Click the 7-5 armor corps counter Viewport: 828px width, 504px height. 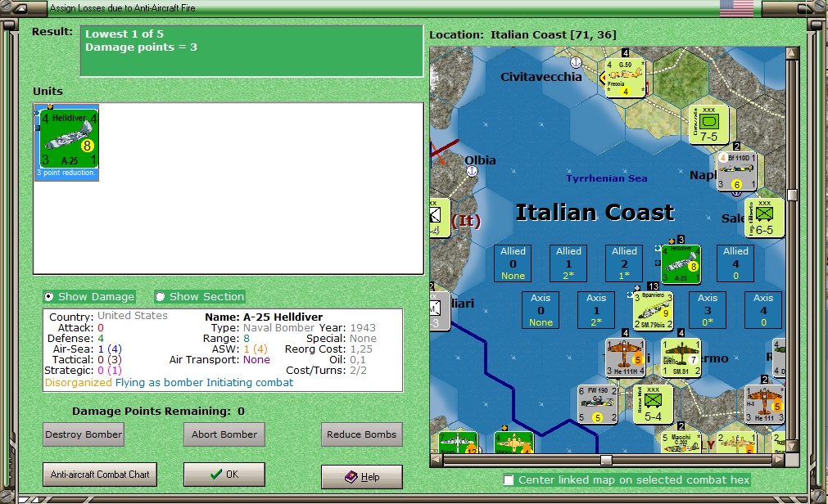point(709,125)
